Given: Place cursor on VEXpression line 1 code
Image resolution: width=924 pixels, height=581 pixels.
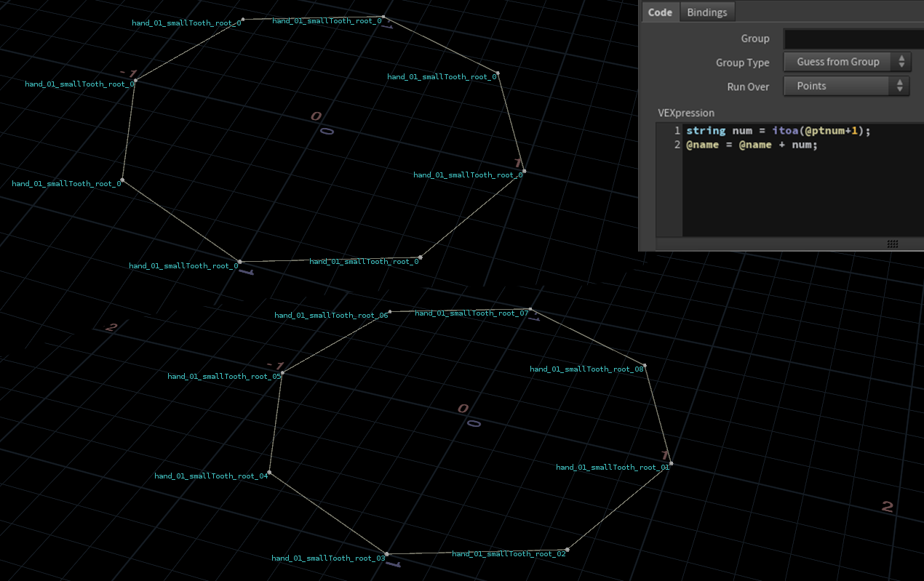Looking at the screenshot, I should coord(778,131).
